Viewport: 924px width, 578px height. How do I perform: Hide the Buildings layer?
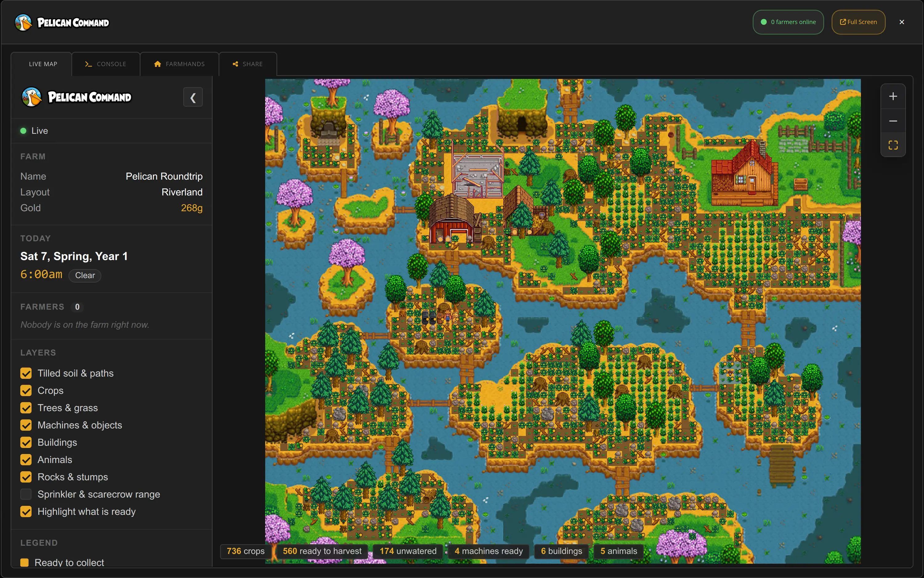(x=26, y=442)
